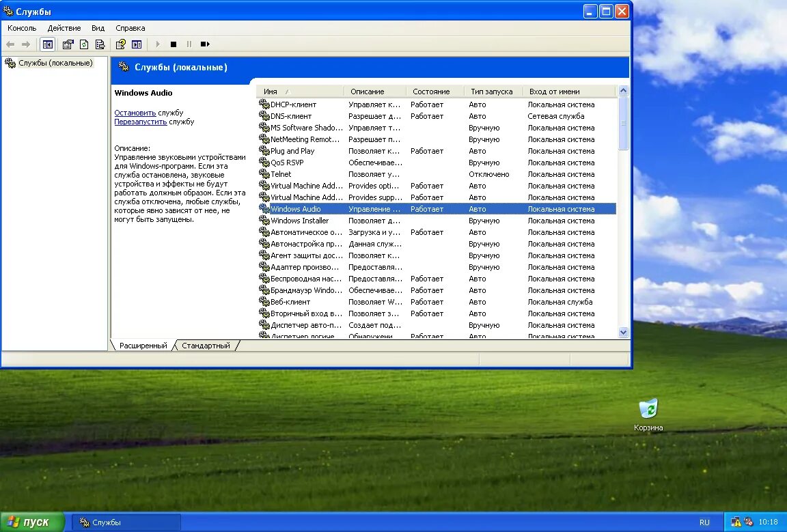
Task: Click the Службы window title icon
Action: coord(8,10)
